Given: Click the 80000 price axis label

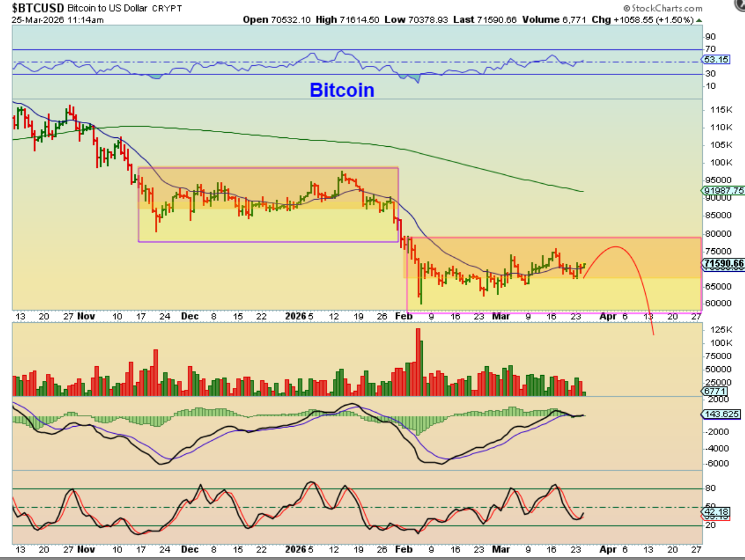Looking at the screenshot, I should 719,234.
